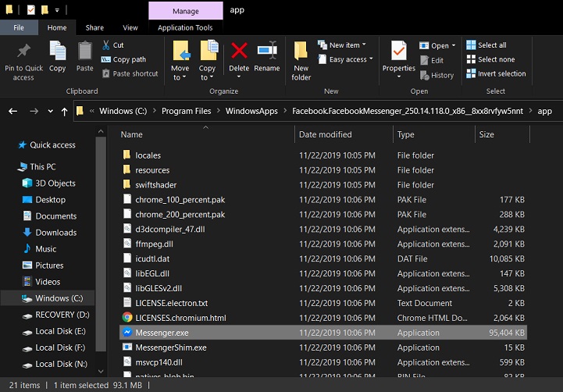Image resolution: width=563 pixels, height=392 pixels.
Task: Click the History button
Action: (437, 76)
